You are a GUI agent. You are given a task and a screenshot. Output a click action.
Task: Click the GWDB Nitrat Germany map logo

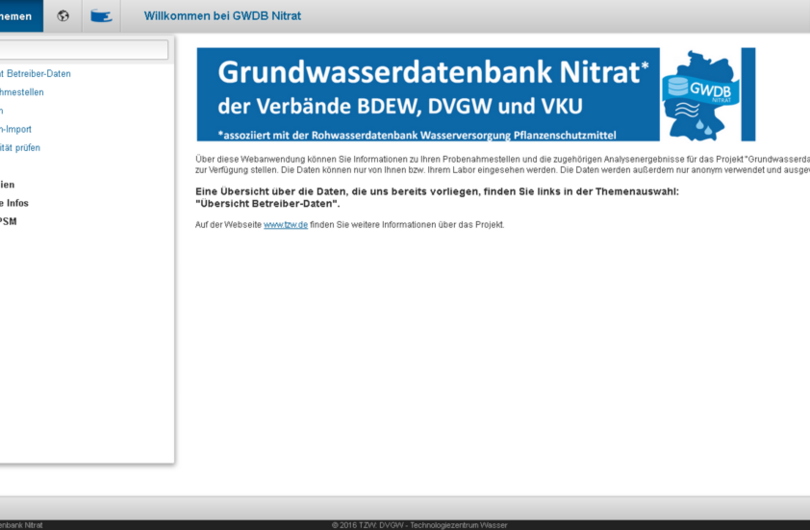[x=706, y=95]
